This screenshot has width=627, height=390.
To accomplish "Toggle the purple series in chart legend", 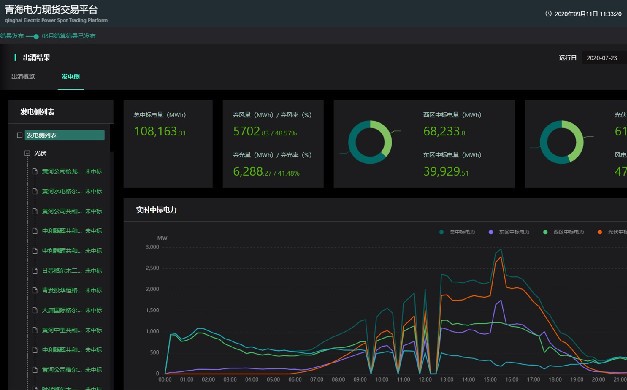I will (x=509, y=232).
